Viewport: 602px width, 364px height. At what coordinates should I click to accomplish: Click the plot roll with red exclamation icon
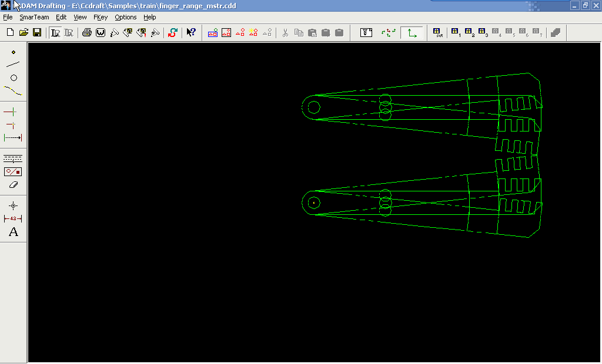point(141,33)
